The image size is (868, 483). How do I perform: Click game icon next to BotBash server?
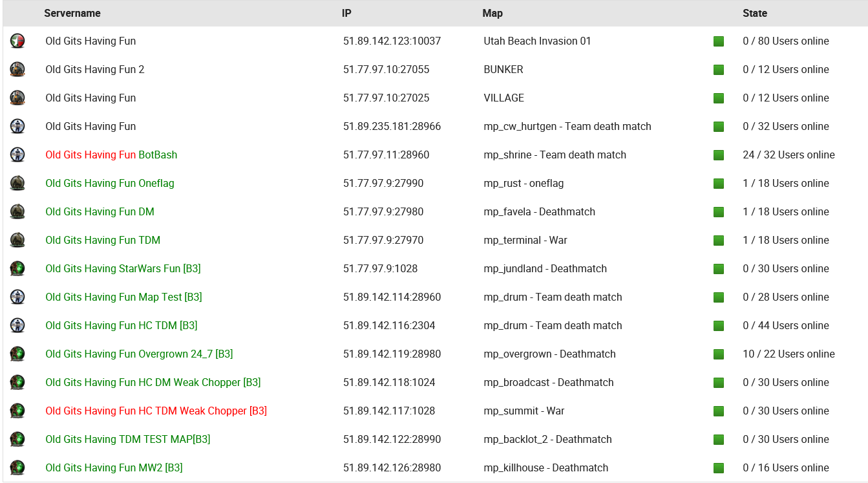(17, 155)
